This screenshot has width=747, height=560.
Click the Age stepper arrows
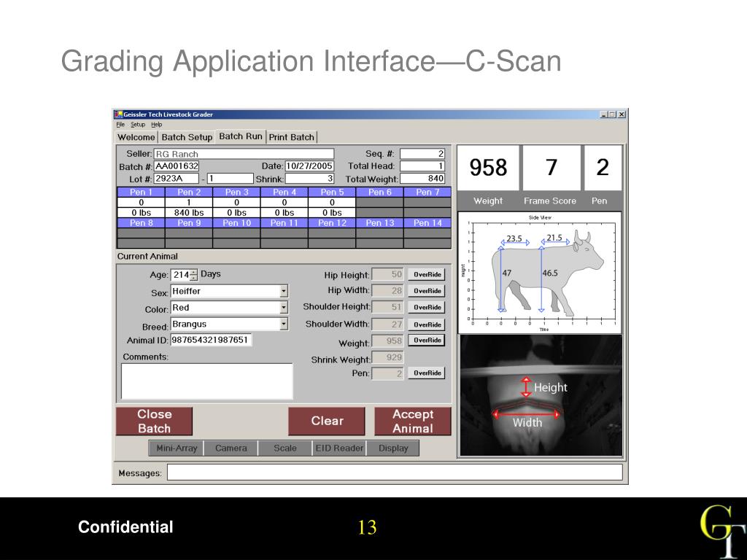(193, 275)
